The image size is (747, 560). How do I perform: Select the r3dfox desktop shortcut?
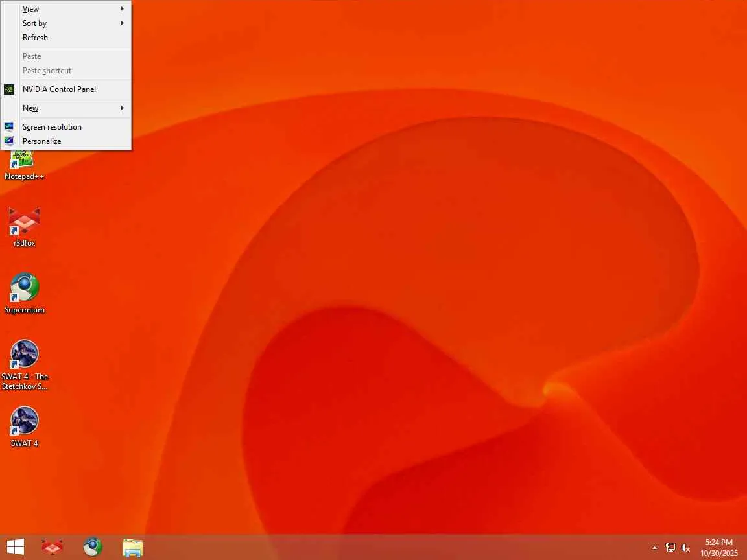[x=24, y=227]
